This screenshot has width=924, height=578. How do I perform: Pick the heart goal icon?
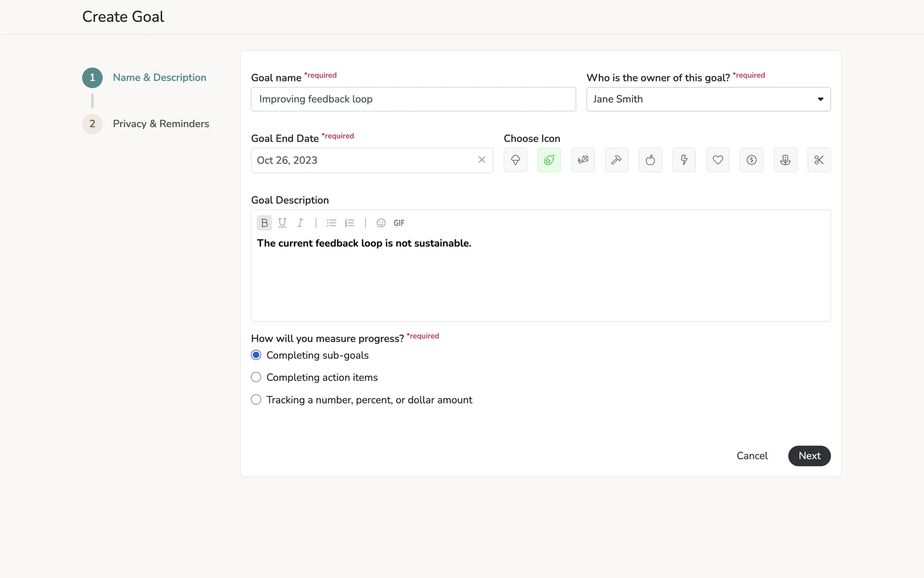tap(718, 160)
